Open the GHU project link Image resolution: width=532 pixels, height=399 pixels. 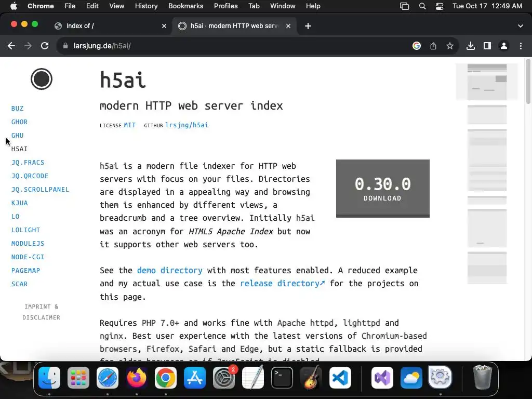coord(17,136)
